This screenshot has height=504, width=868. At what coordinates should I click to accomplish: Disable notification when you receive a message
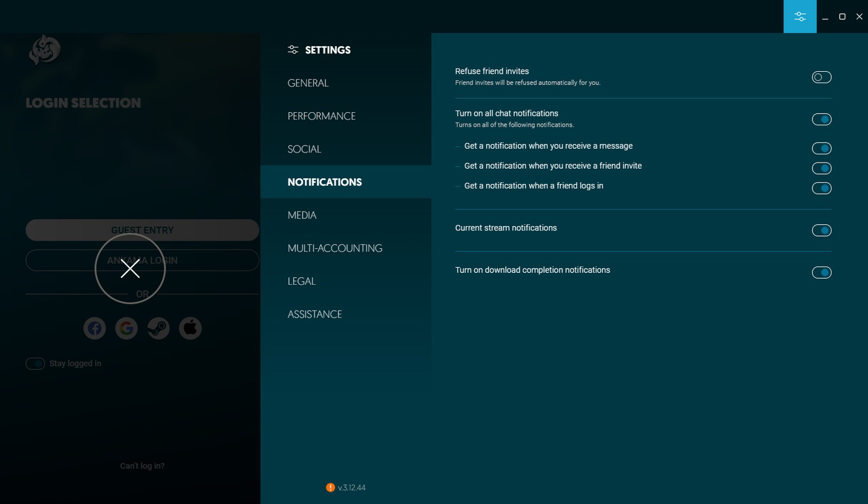(x=821, y=149)
